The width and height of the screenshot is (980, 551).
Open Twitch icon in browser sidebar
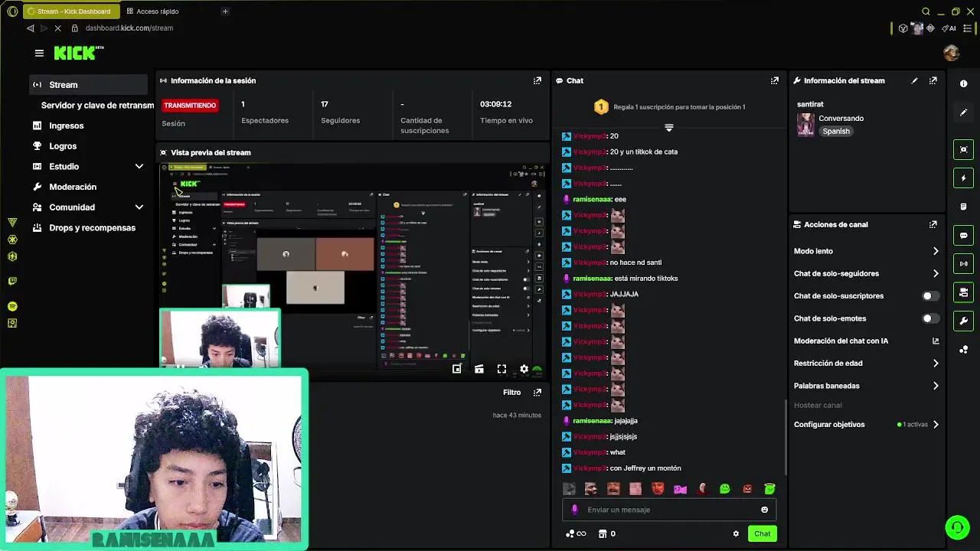pyautogui.click(x=12, y=281)
